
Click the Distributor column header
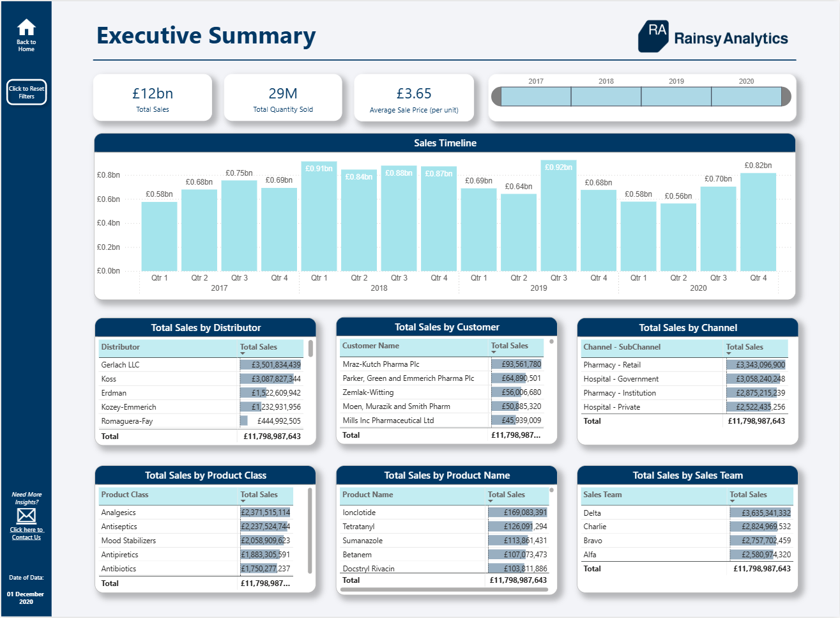click(x=120, y=347)
